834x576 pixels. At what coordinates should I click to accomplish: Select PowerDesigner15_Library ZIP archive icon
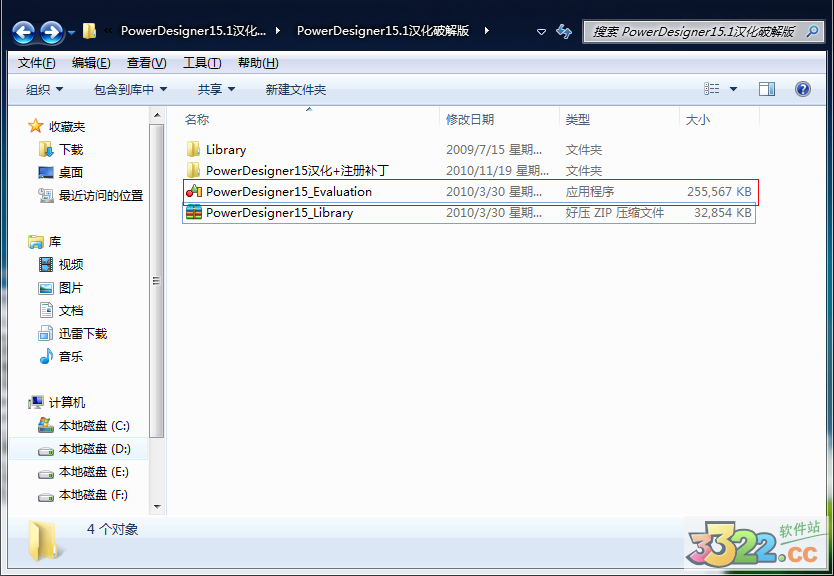point(194,213)
